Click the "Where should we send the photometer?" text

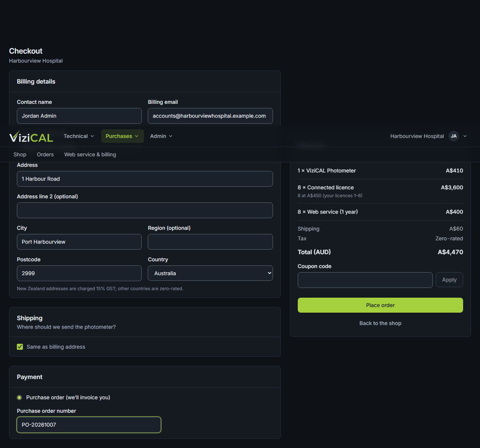click(x=66, y=327)
